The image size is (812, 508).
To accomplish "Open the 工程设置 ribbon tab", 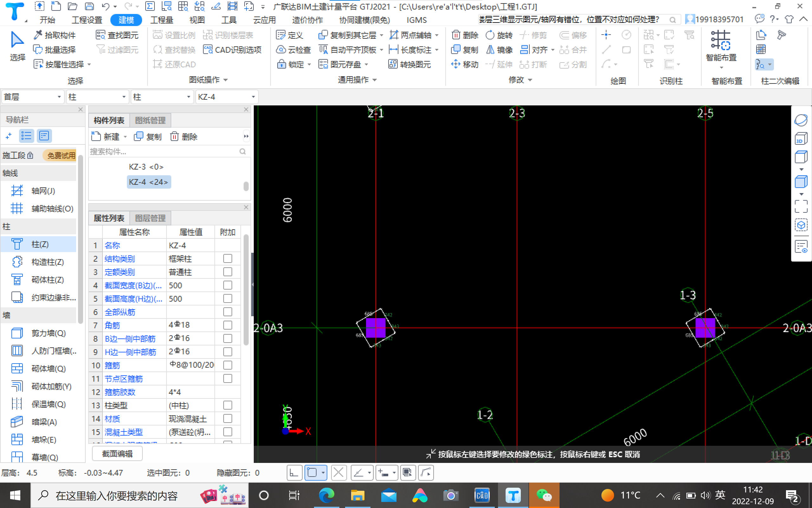I will [87, 20].
